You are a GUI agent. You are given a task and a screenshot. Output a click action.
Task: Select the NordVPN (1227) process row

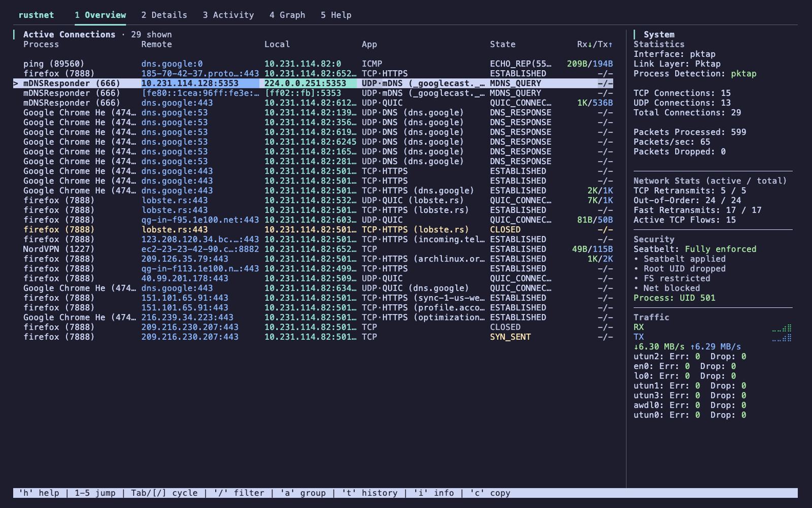click(313, 249)
